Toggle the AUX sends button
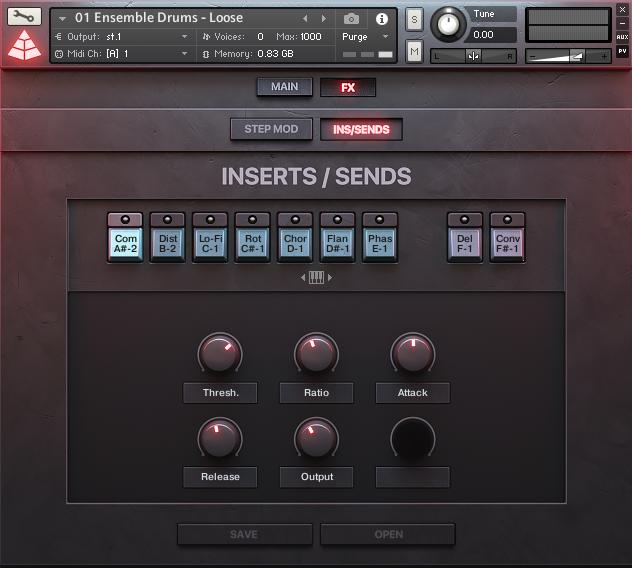 [x=622, y=37]
